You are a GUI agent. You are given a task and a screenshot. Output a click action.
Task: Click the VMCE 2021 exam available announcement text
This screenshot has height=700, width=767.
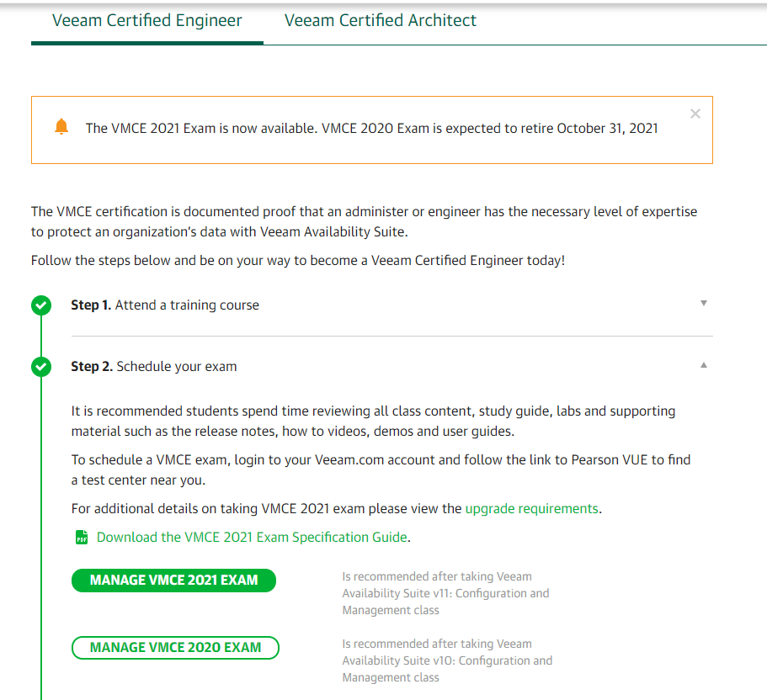(371, 129)
